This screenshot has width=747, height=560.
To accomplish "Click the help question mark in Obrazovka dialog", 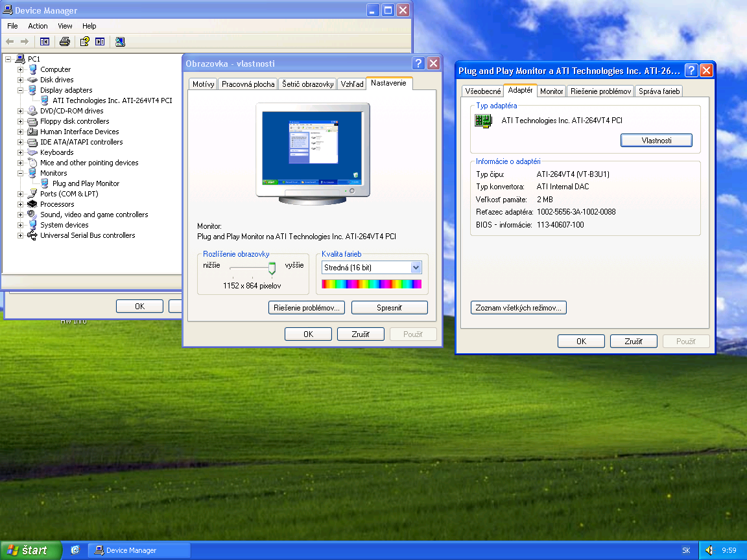I will [418, 64].
